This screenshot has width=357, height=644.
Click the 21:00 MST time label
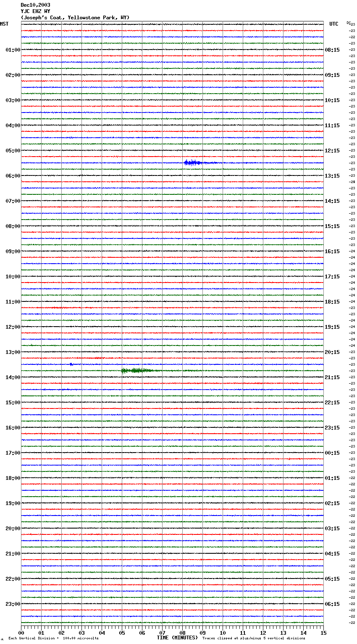(13, 554)
